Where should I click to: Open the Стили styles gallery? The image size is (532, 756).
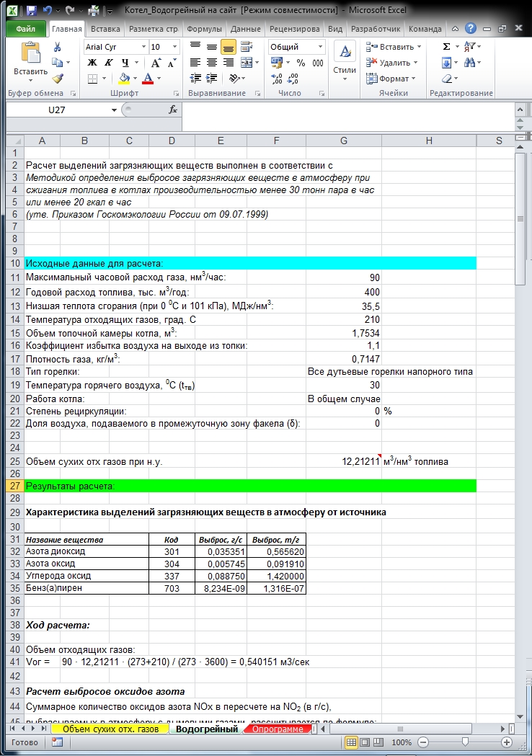(345, 62)
